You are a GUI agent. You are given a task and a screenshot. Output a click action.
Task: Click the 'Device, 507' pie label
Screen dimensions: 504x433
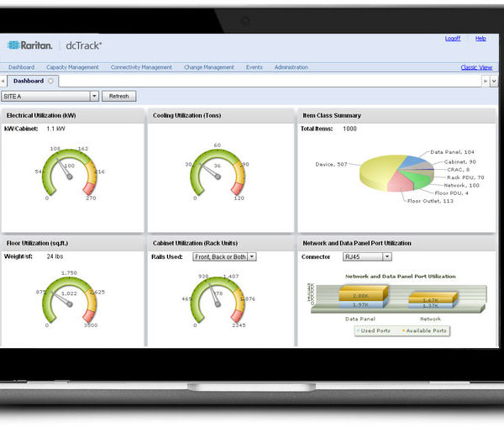point(331,165)
